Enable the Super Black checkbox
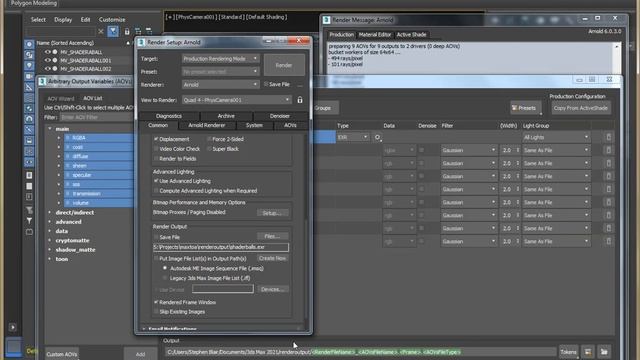 pos(209,149)
